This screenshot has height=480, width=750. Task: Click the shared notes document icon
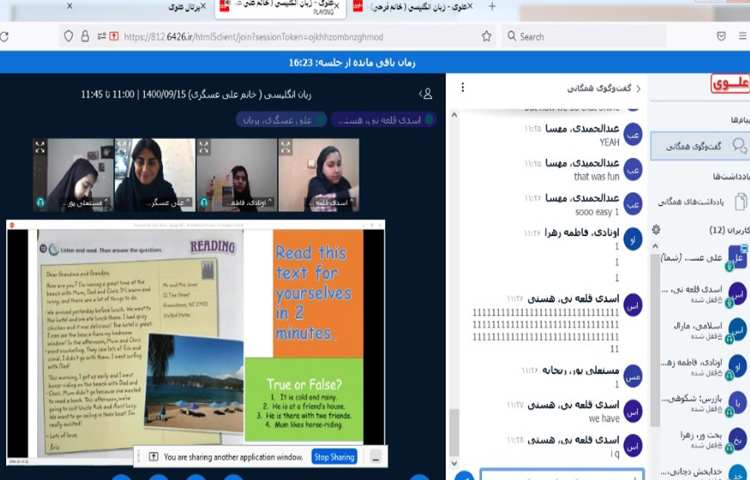tap(740, 202)
